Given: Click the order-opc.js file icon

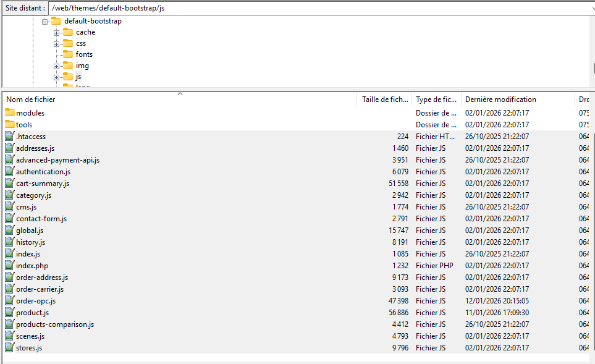Looking at the screenshot, I should [x=9, y=301].
